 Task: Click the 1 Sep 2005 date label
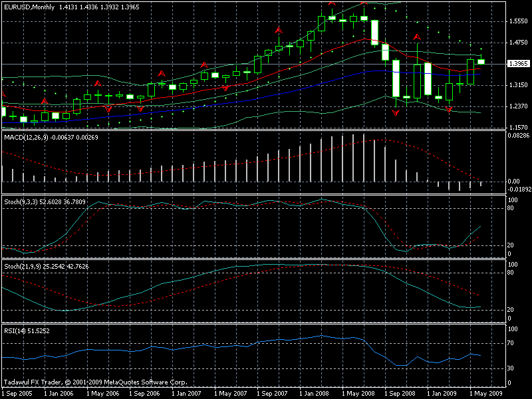pos(17,394)
